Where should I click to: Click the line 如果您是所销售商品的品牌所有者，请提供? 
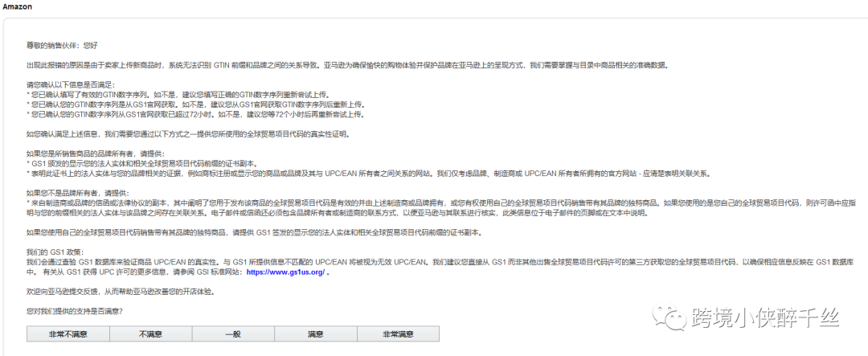tap(96, 153)
